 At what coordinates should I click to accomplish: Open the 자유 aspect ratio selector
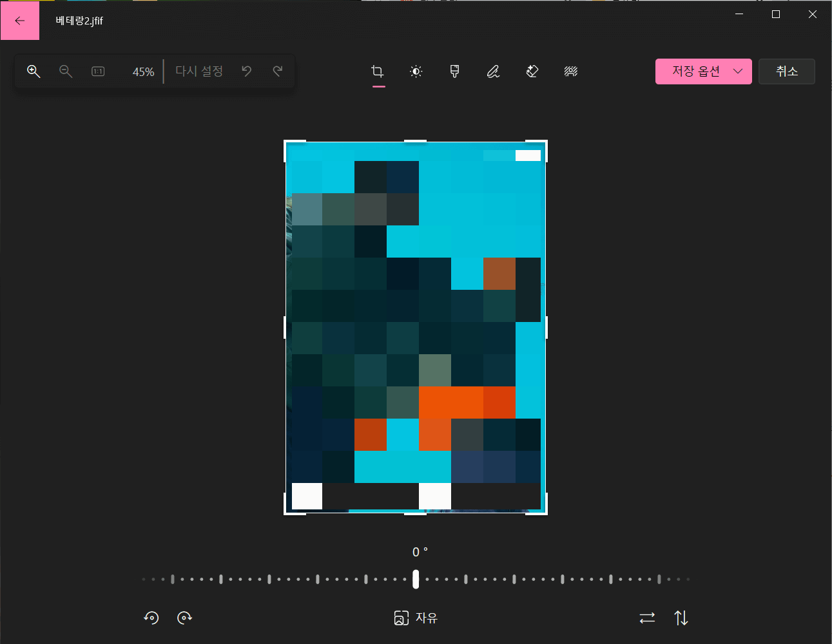pyautogui.click(x=416, y=617)
